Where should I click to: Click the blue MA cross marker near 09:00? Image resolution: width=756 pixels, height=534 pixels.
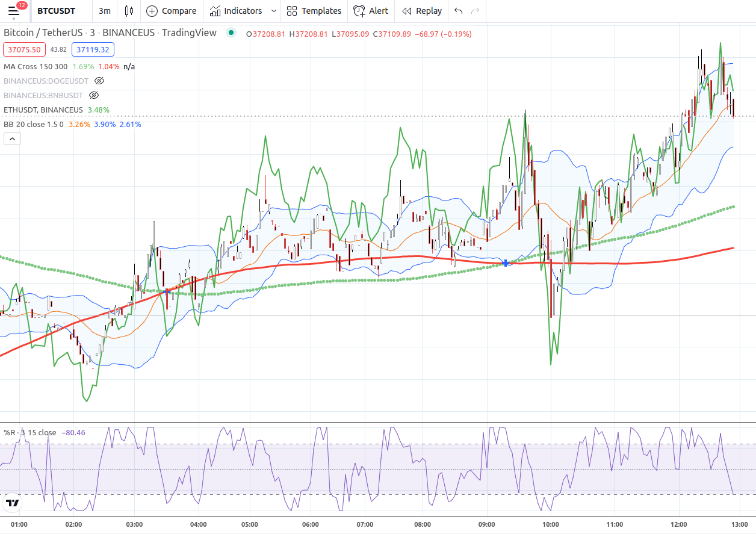point(506,262)
